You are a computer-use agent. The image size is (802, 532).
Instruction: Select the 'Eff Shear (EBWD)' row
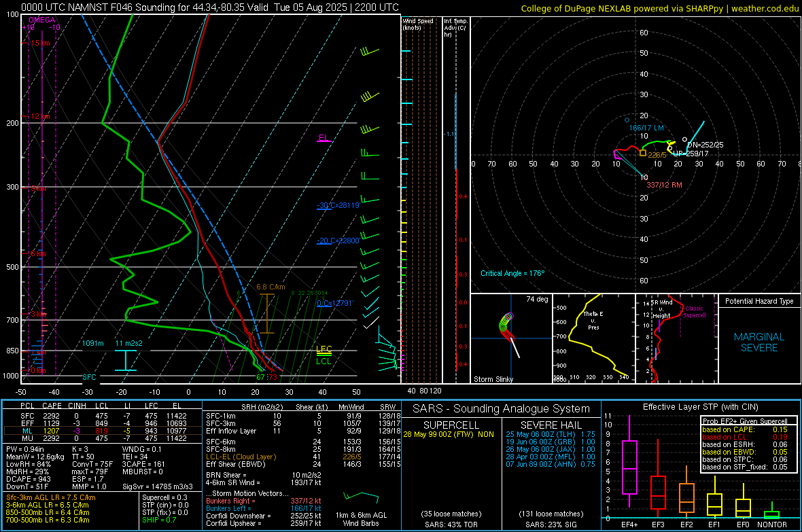[303, 465]
